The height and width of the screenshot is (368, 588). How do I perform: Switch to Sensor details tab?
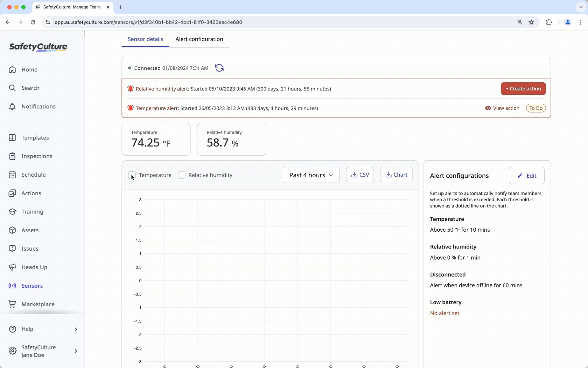point(145,39)
